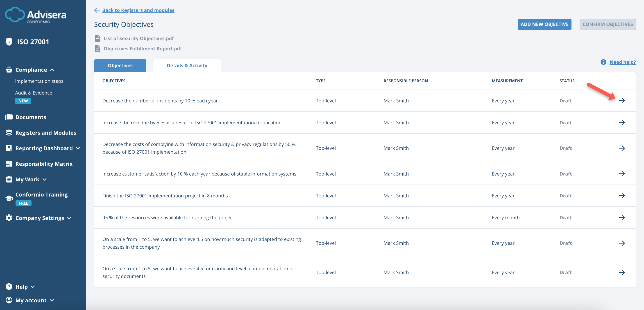Click the Conformio Training graduation cap icon
This screenshot has width=644, height=310.
click(x=9, y=198)
